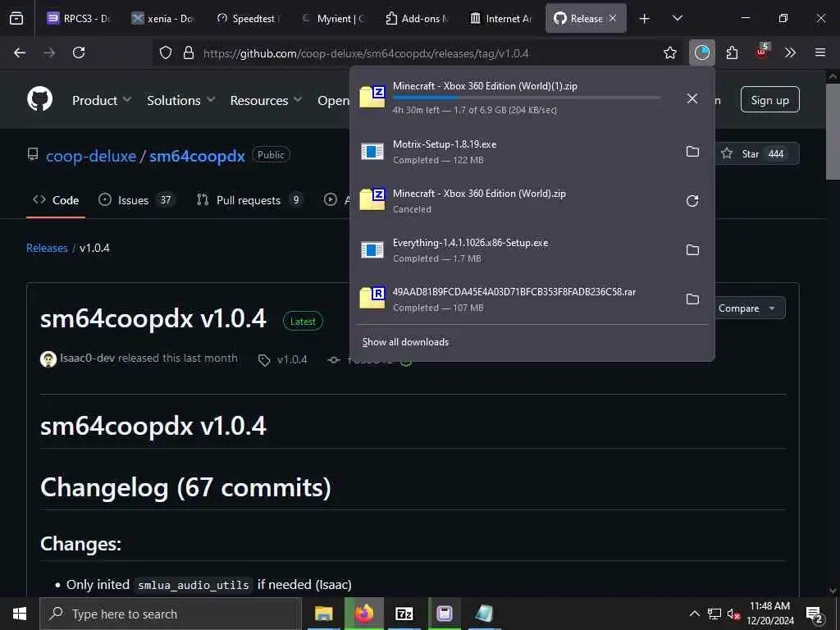Click the Sign up button
The width and height of the screenshot is (840, 630).
coord(769,99)
